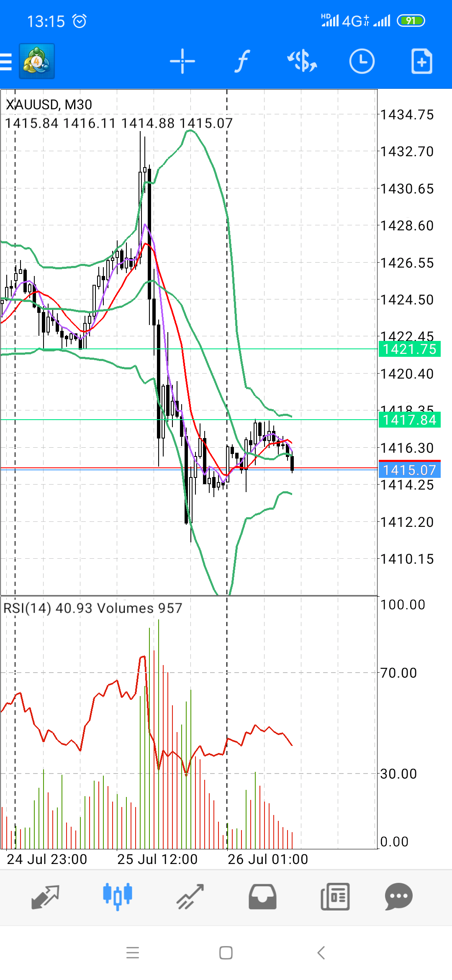This screenshot has height=980, width=452.
Task: Tap the XAUUSD, M30 chart title
Action: pyautogui.click(x=49, y=105)
